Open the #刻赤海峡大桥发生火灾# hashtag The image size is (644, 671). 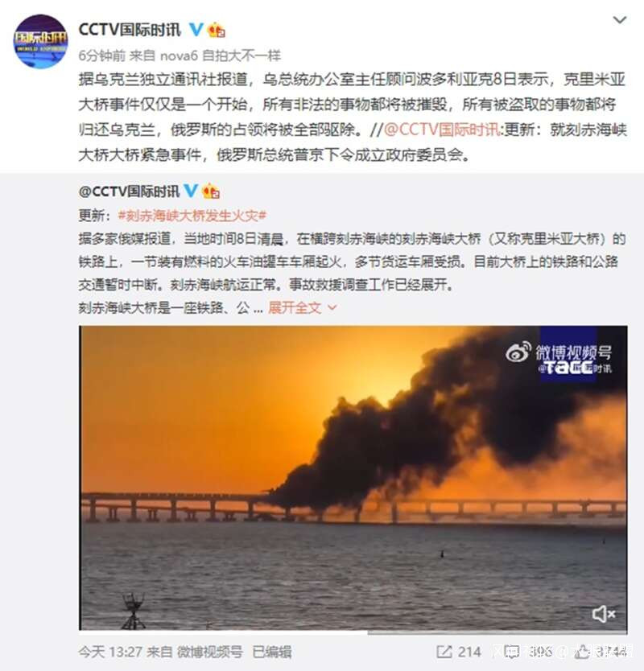coord(192,216)
